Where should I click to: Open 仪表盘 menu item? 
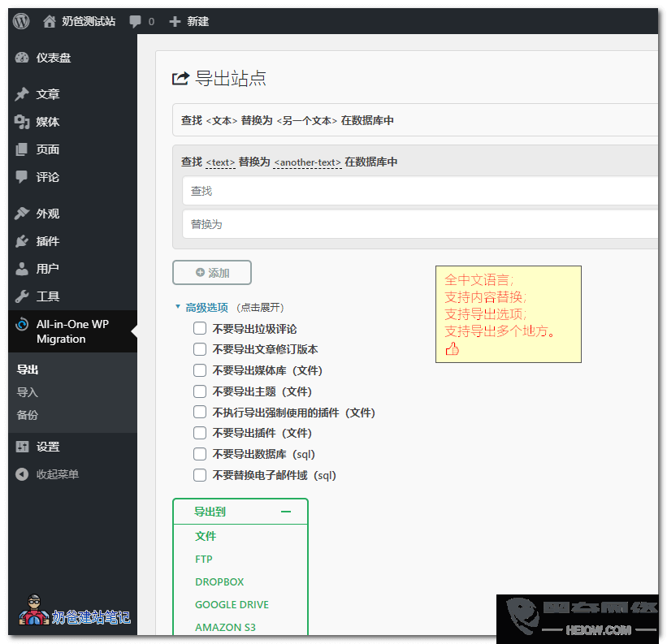[54, 58]
